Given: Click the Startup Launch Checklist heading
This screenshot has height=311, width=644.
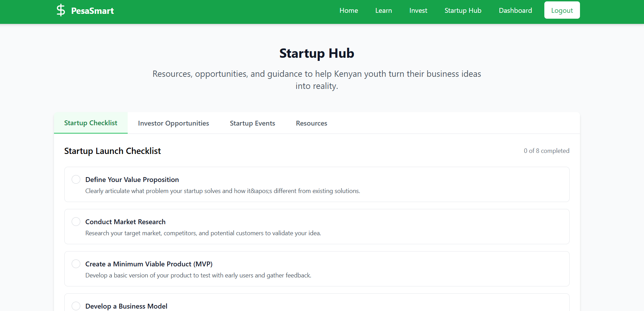Looking at the screenshot, I should coord(112,151).
